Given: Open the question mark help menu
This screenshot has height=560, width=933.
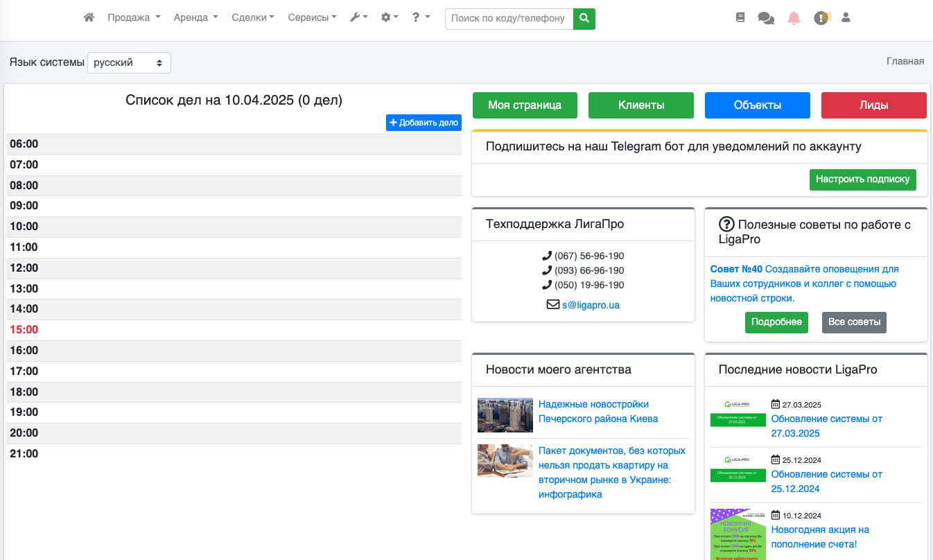Looking at the screenshot, I should tap(420, 18).
